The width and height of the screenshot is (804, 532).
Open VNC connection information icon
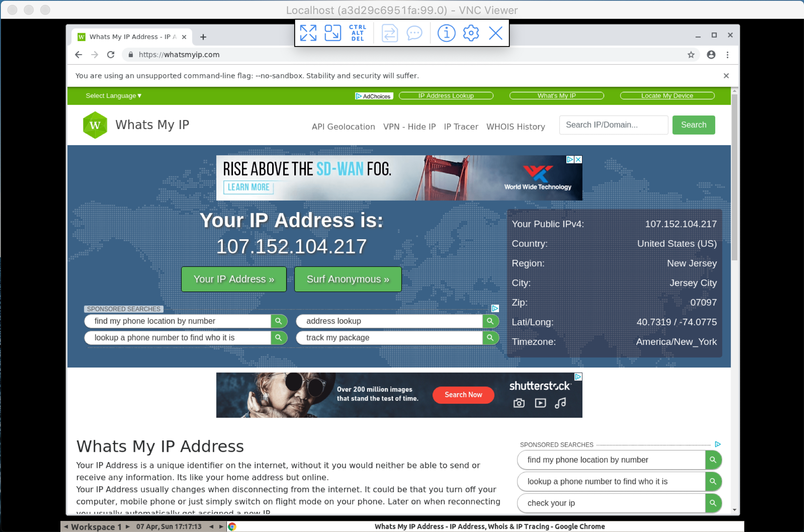446,33
